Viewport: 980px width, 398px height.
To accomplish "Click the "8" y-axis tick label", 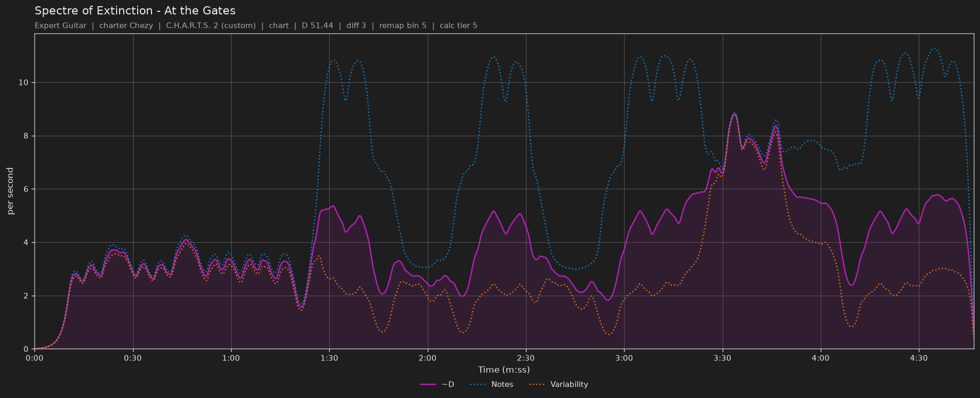I will point(26,136).
